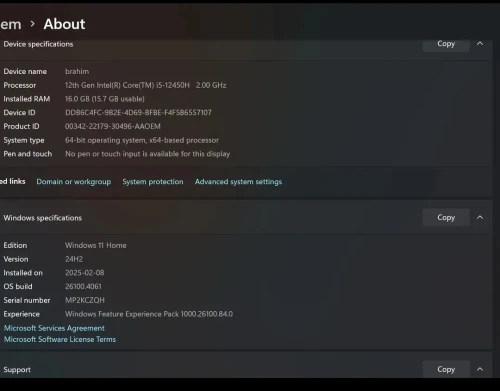500x391 pixels.
Task: Open Microsoft Services Agreement link
Action: (x=54, y=328)
